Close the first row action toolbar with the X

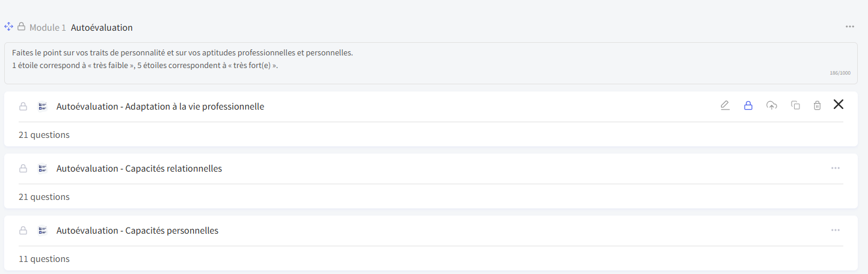(839, 105)
